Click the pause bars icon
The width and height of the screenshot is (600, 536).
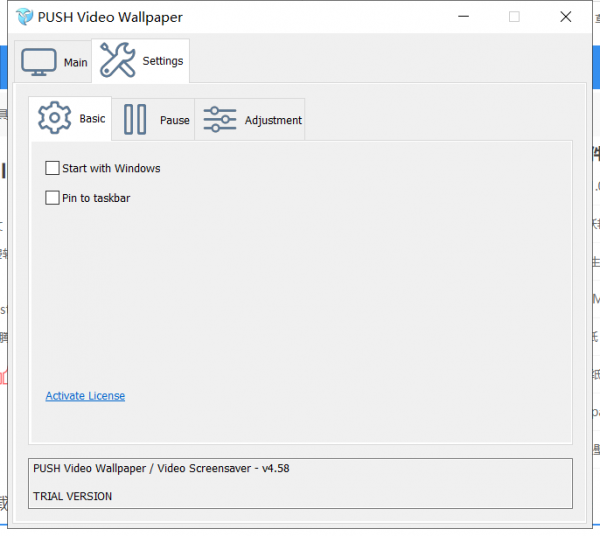135,119
